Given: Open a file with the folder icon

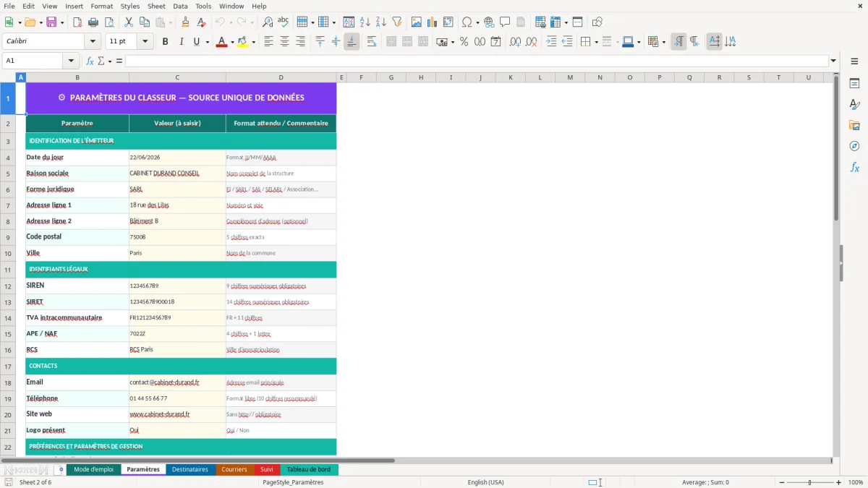Looking at the screenshot, I should (x=29, y=22).
